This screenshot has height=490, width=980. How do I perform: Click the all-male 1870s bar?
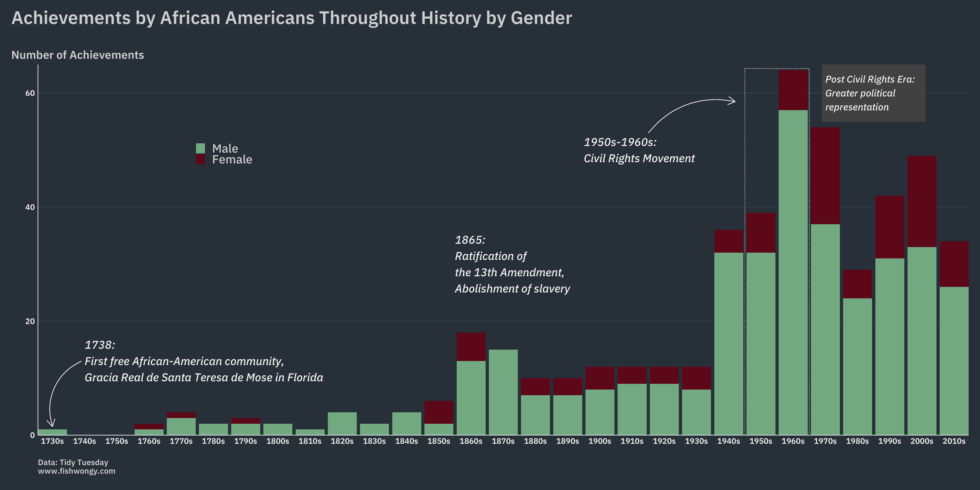503,392
